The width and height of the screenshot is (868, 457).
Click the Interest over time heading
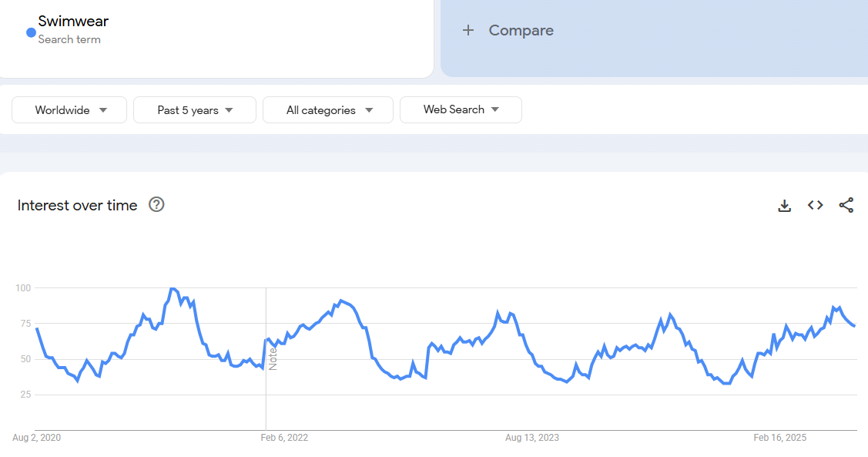coord(77,205)
